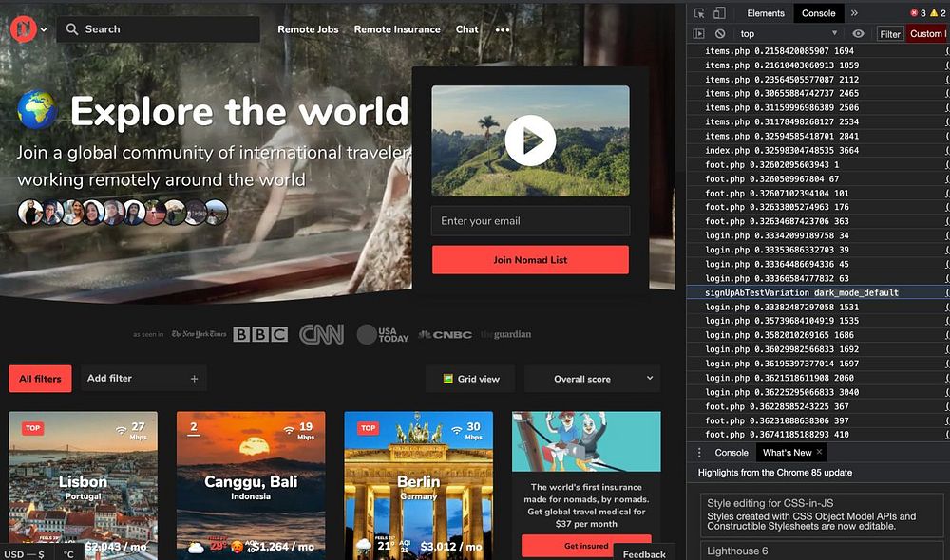The image size is (950, 560).
Task: Open the Remote Insurance page
Action: coord(397,29)
